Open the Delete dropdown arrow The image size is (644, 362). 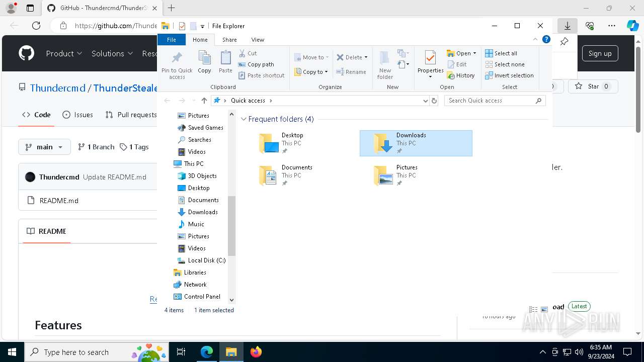coord(366,57)
